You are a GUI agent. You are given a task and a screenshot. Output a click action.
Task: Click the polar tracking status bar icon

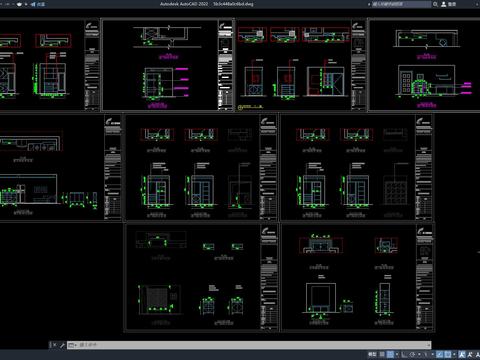[x=412, y=354]
